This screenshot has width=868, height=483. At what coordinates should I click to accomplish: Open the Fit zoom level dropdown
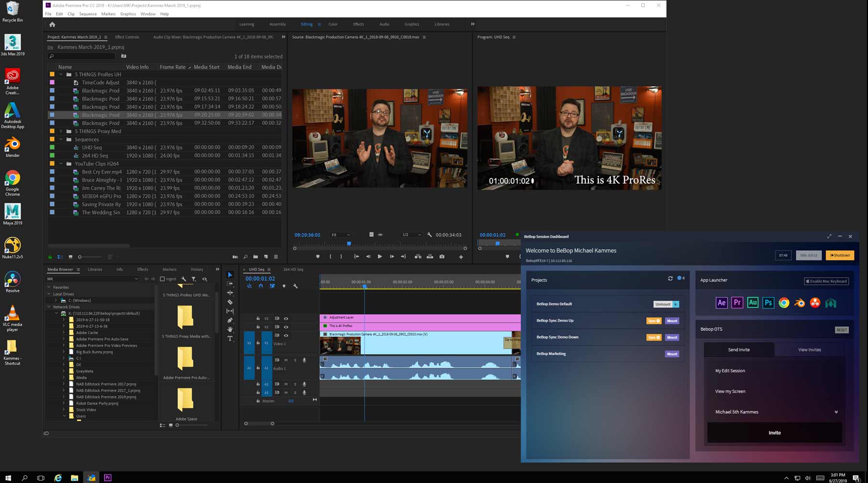pos(340,235)
